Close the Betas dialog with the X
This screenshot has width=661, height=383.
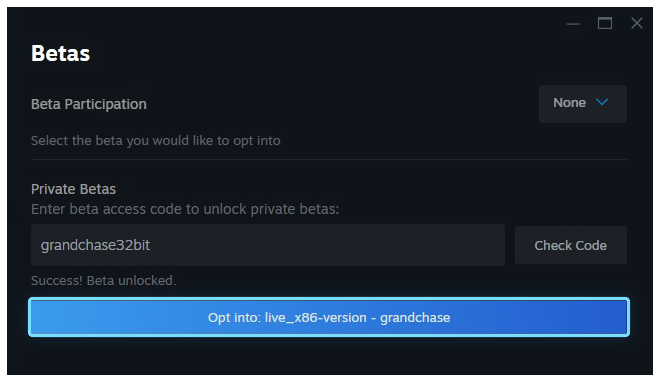637,23
